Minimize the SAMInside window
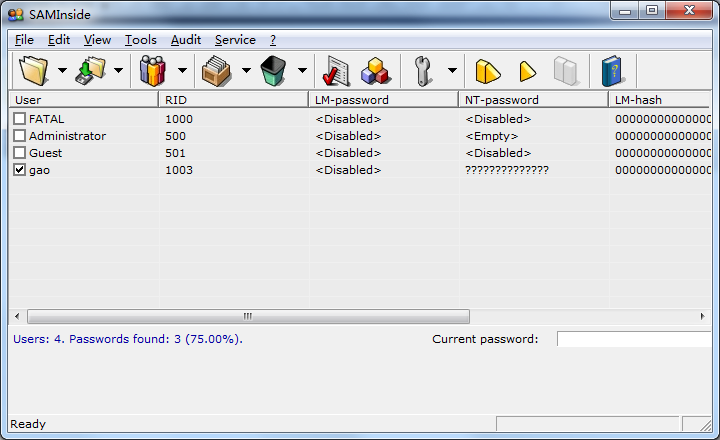 625,11
